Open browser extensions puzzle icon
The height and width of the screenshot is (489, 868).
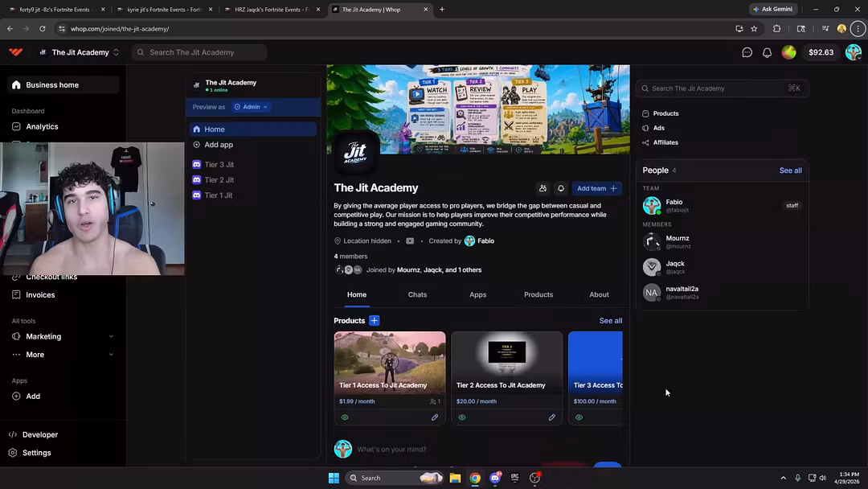(776, 29)
